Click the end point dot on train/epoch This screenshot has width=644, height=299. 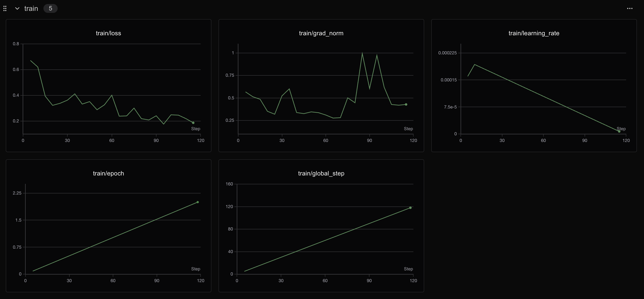pos(197,202)
